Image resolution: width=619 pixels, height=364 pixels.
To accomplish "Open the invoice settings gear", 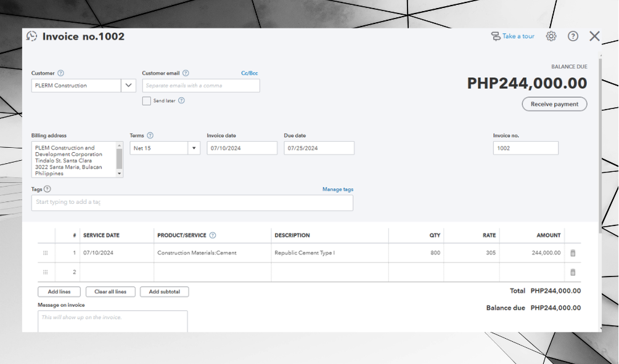I will tap(551, 36).
